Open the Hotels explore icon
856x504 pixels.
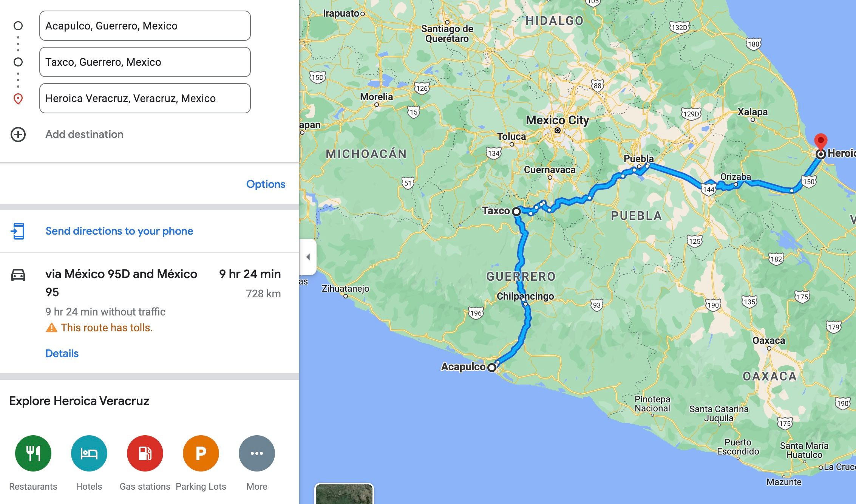[89, 453]
